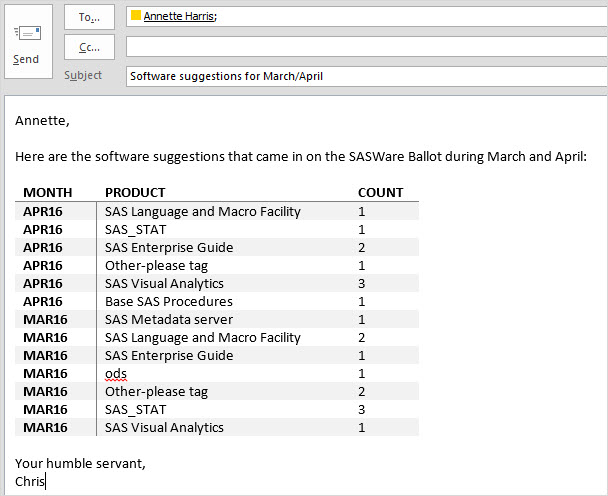608x496 pixels.
Task: Click the Your humble servant line
Action: 80,463
